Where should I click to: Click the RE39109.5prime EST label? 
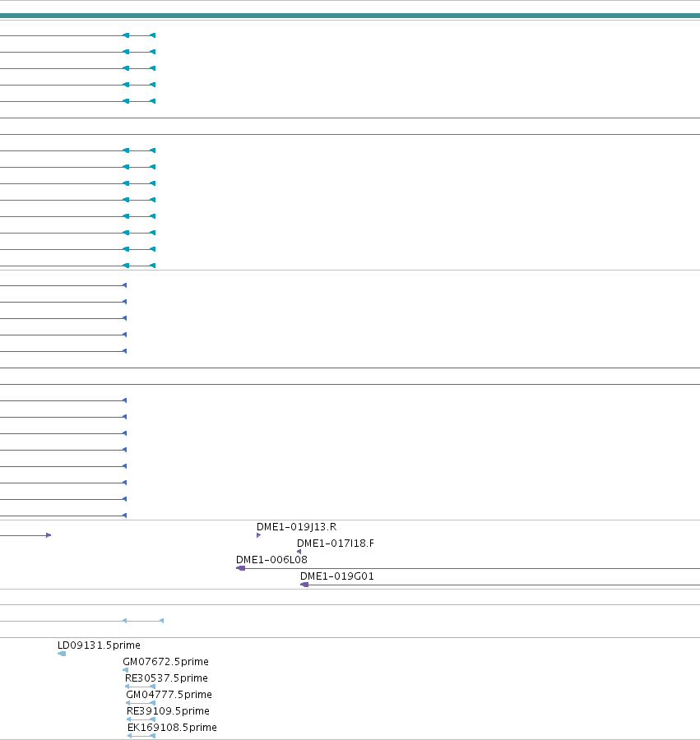[x=168, y=711]
